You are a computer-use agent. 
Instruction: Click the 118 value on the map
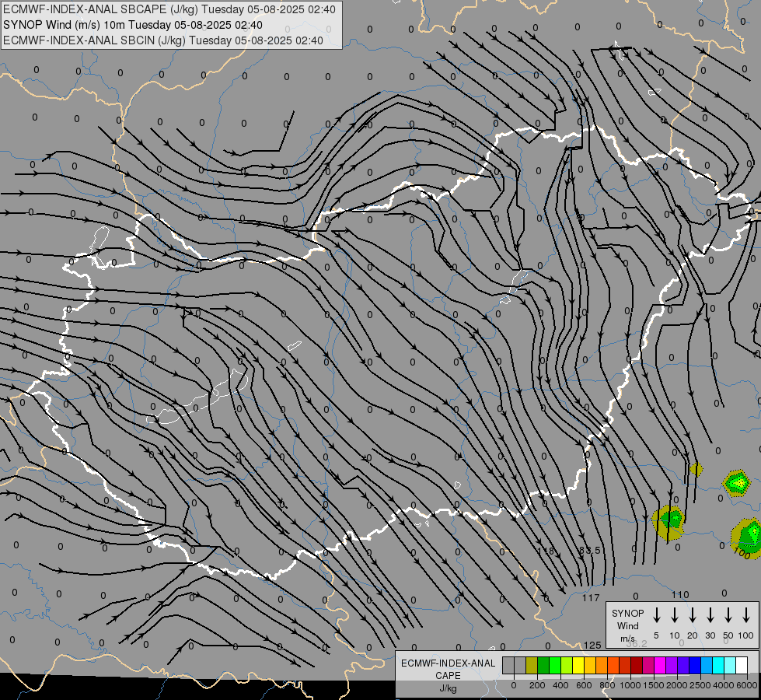click(x=546, y=551)
